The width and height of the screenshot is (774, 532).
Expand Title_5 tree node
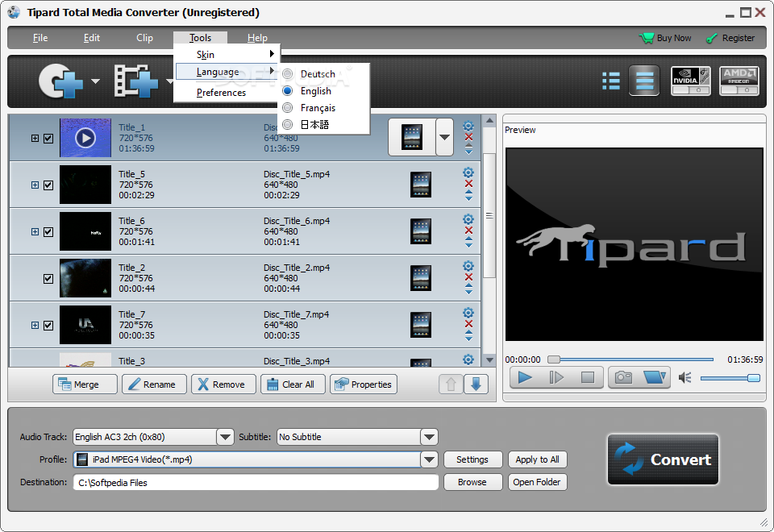35,185
